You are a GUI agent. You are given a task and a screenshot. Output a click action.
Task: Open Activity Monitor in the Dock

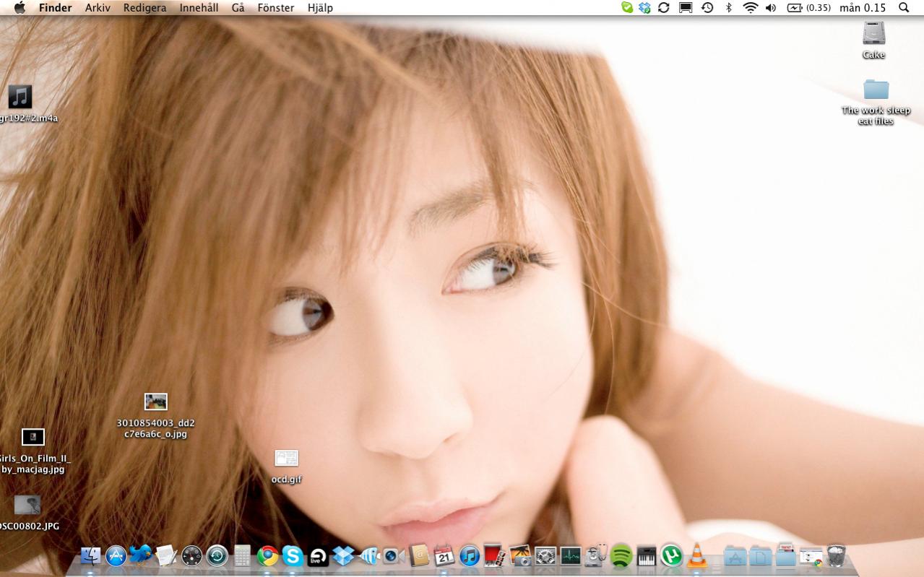click(x=571, y=555)
